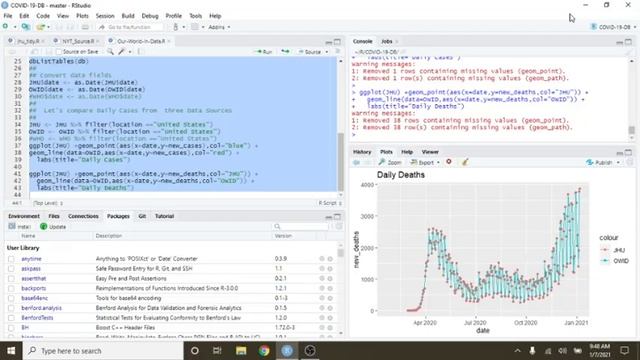Remove the anytime package via its X icon
Screen dimensions: 640x360
click(x=330, y=259)
